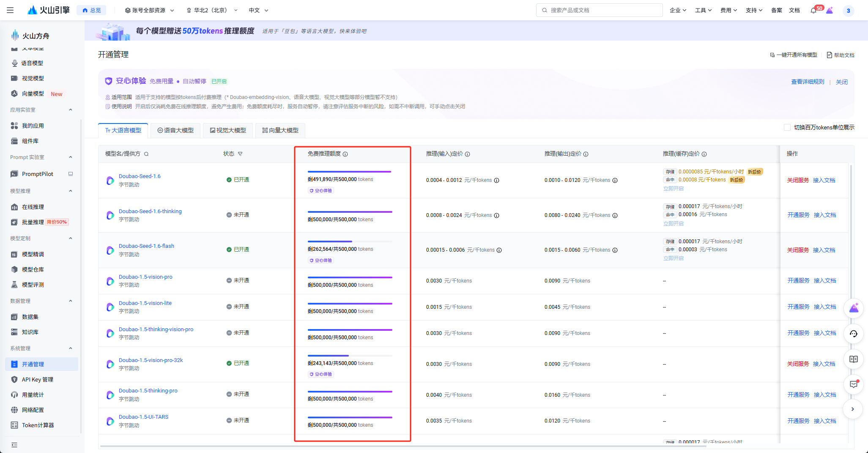This screenshot has height=453, width=868.
Task: Click the floating customer service headset icon
Action: pos(854,334)
